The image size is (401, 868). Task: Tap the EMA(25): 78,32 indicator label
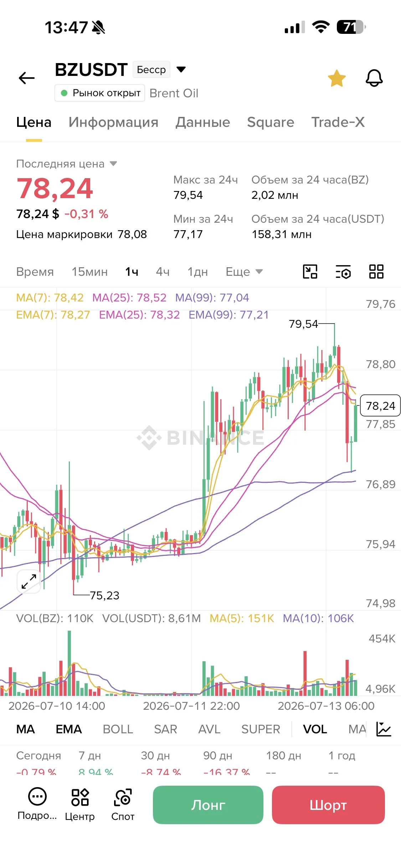(x=139, y=315)
